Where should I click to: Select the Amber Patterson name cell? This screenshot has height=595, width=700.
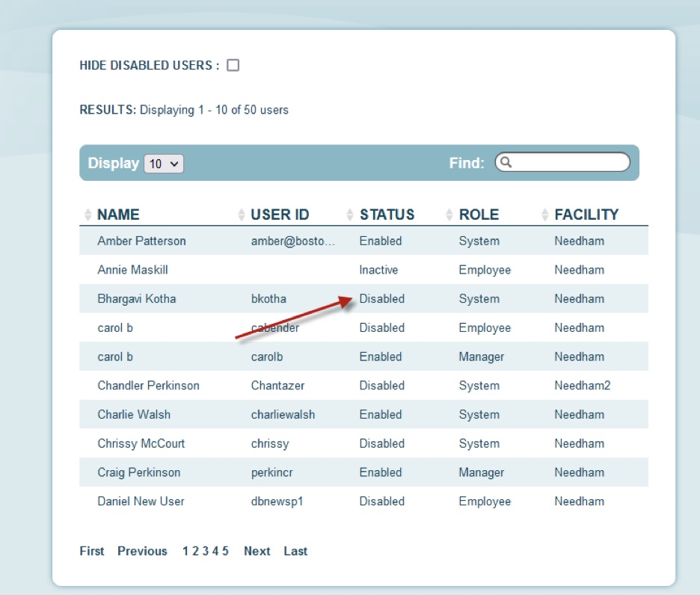141,241
